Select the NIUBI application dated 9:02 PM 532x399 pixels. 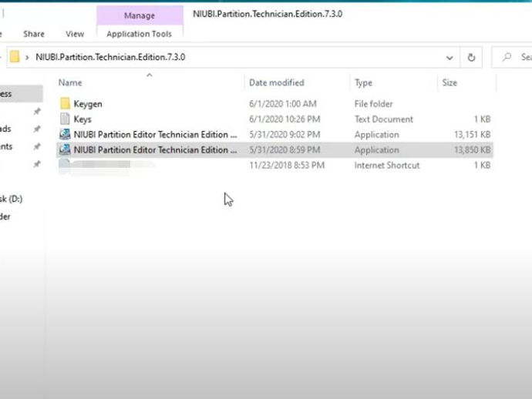coord(156,135)
